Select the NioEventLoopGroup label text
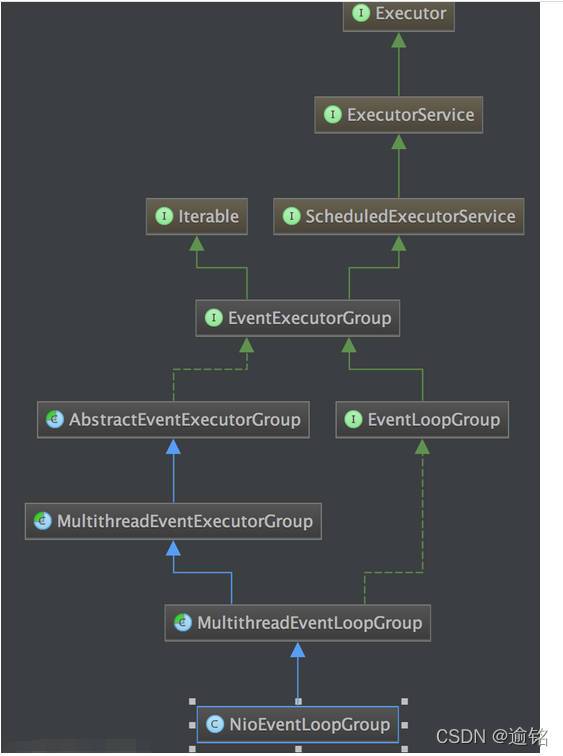 (310, 725)
